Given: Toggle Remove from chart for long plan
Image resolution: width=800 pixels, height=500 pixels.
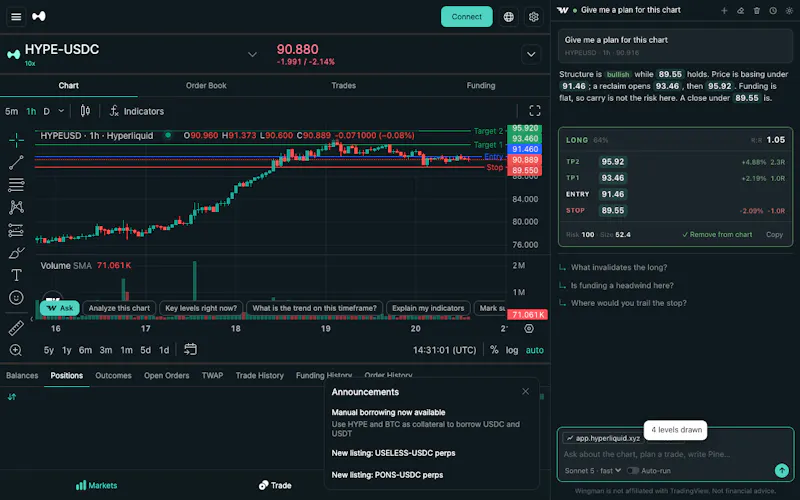Looking at the screenshot, I should click(x=717, y=235).
